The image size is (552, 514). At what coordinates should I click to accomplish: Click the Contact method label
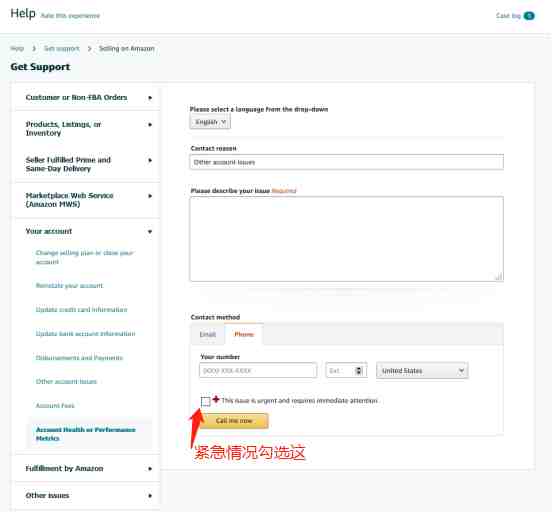(215, 317)
